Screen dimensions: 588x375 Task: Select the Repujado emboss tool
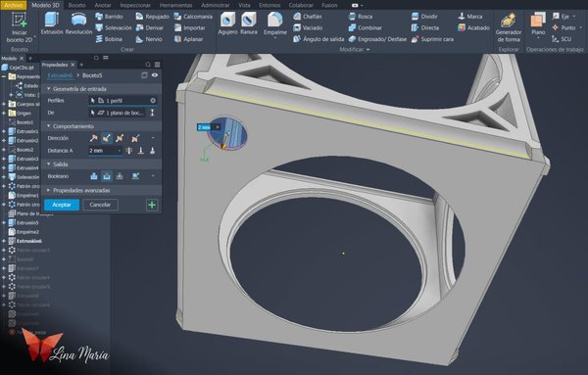point(152,17)
